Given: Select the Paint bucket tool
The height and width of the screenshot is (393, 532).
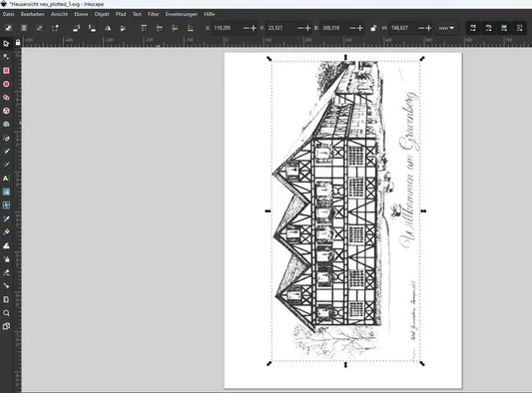Looking at the screenshot, I should click(x=6, y=232).
